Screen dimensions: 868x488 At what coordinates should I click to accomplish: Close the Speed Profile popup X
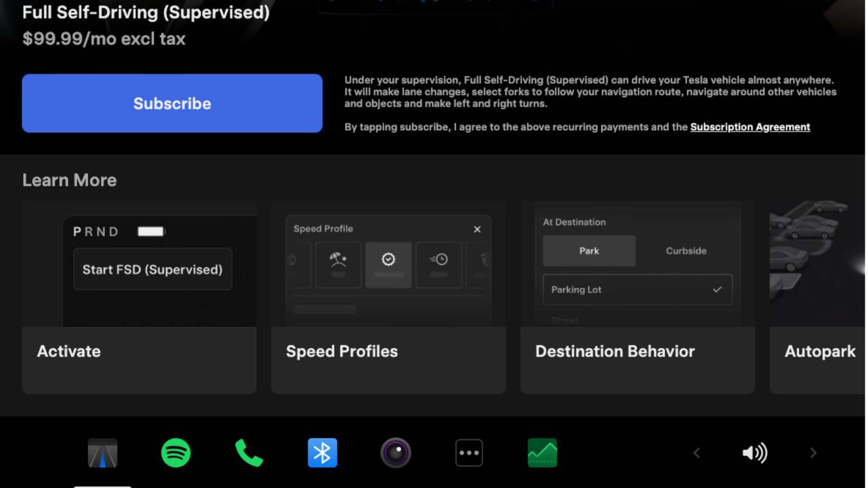477,230
